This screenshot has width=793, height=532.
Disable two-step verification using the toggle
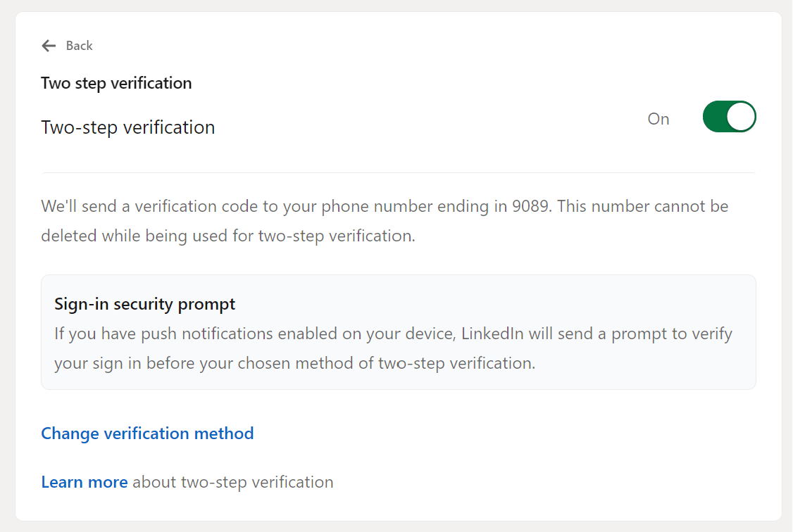pyautogui.click(x=729, y=116)
